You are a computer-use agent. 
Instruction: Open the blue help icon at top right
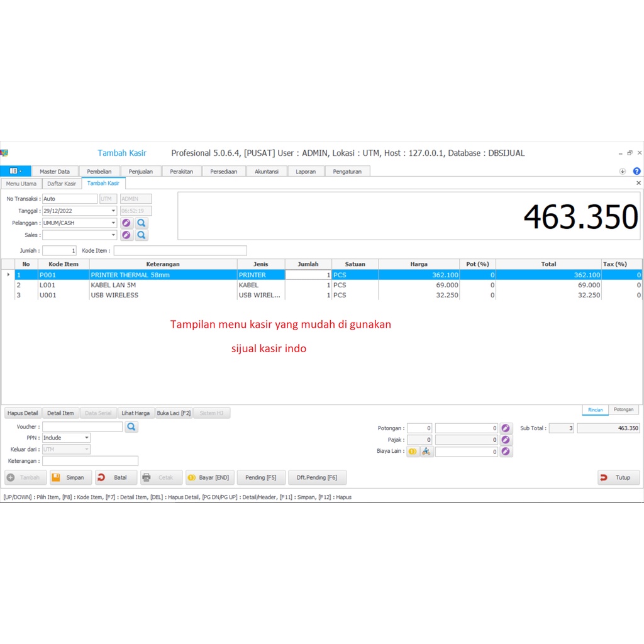[x=636, y=171]
